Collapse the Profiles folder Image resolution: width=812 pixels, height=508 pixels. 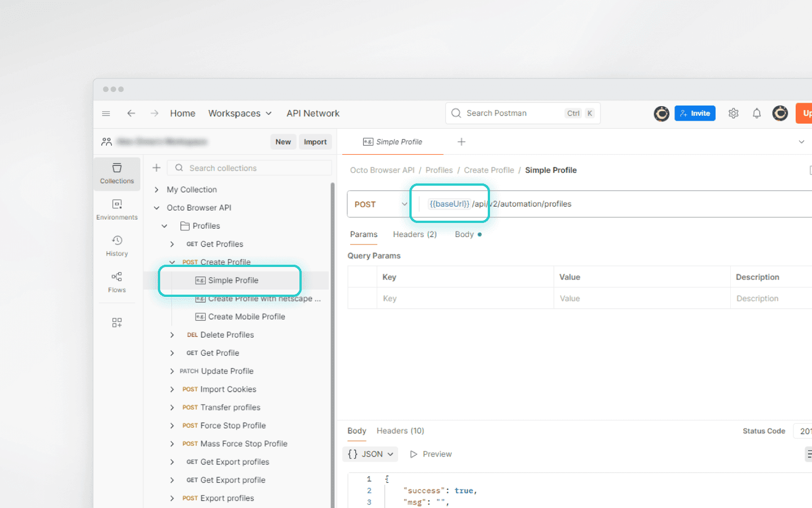coord(165,226)
